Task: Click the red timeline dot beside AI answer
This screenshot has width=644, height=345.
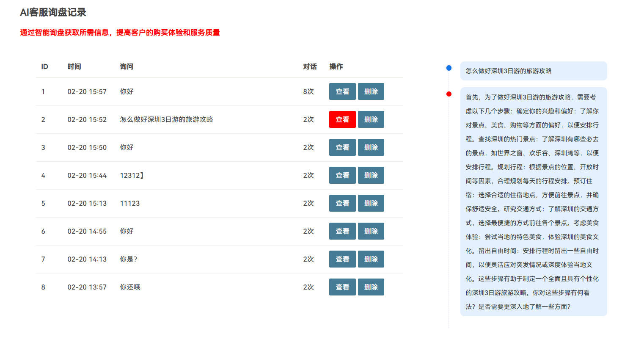Action: (449, 94)
